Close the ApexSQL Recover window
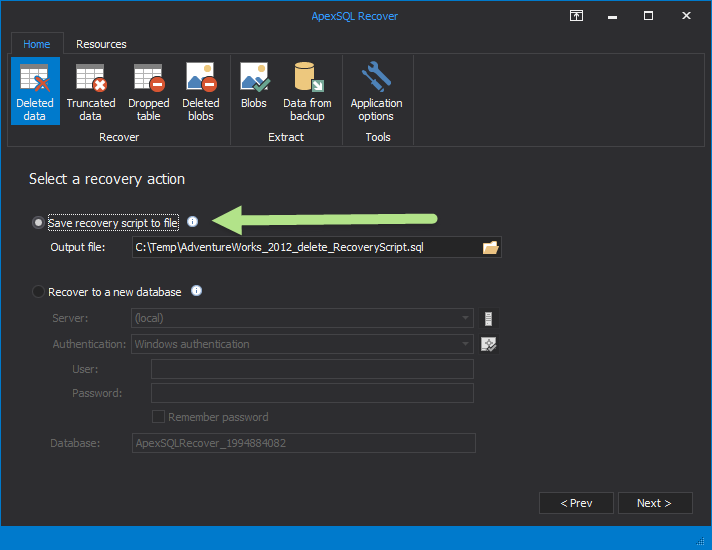This screenshot has height=550, width=712. click(x=686, y=16)
